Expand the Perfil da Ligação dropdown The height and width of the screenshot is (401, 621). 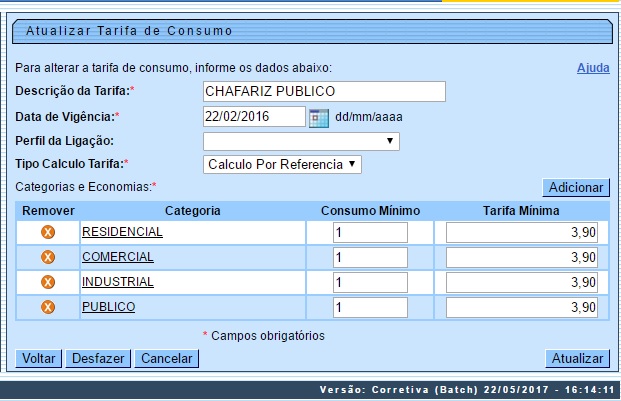click(x=301, y=141)
